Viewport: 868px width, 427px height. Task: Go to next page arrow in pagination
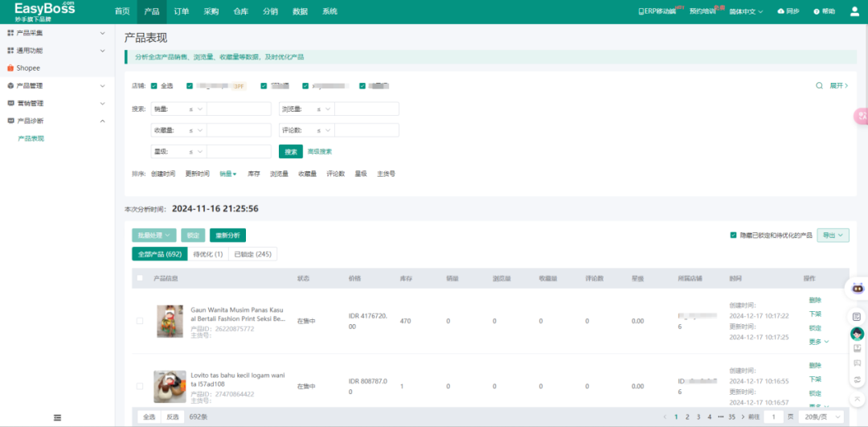tap(743, 417)
